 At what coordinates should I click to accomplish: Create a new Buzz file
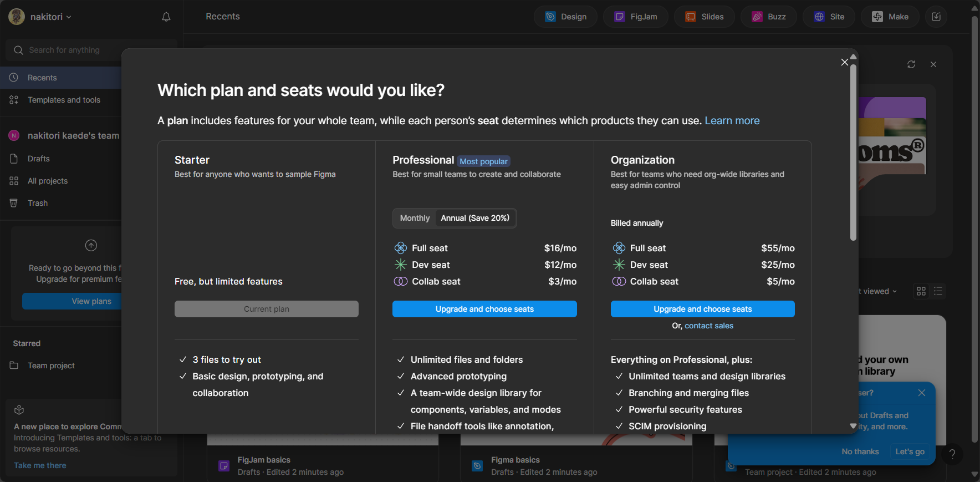(769, 17)
